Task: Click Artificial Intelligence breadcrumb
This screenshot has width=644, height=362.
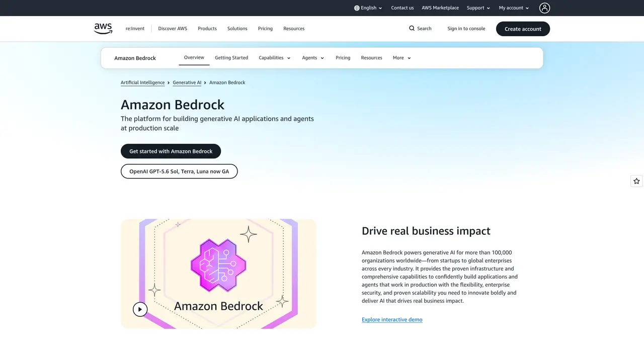Action: tap(143, 82)
